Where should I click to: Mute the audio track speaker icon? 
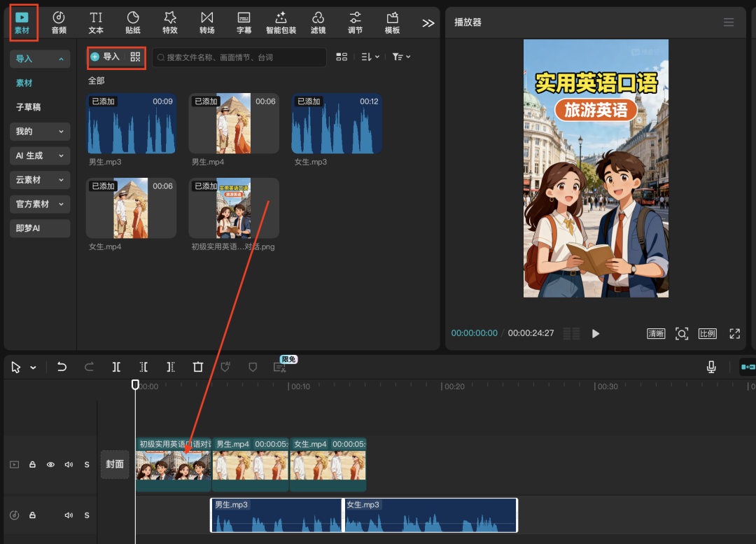[x=69, y=515]
